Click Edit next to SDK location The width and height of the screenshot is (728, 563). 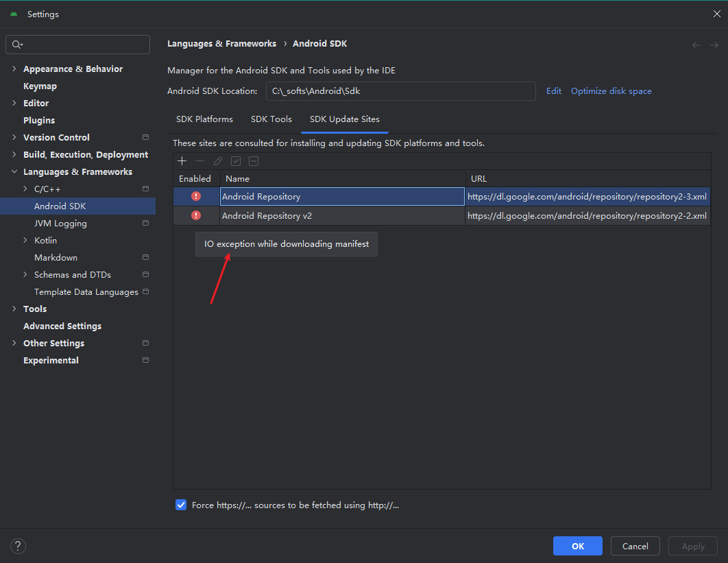[553, 91]
